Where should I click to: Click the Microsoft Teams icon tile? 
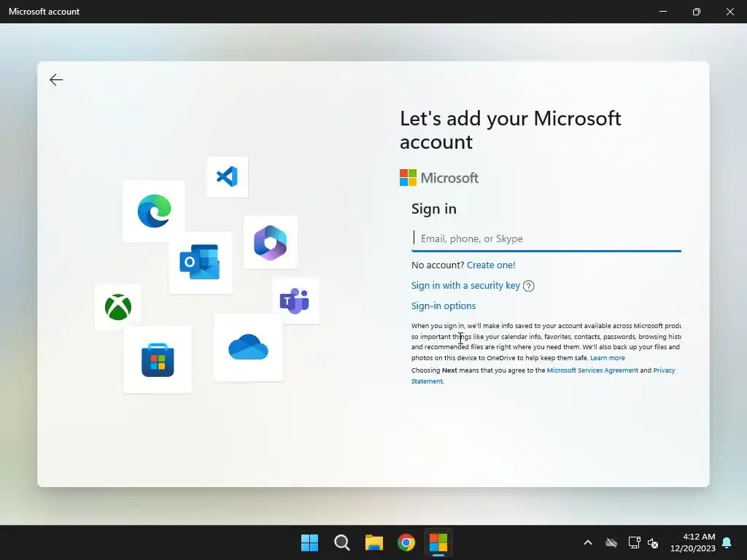point(295,301)
